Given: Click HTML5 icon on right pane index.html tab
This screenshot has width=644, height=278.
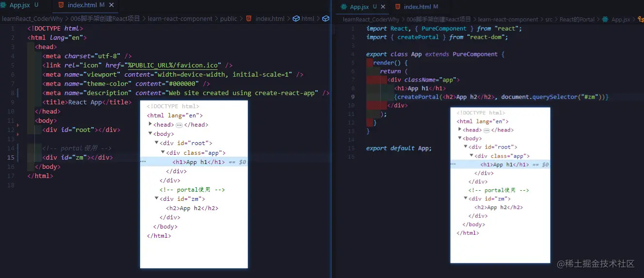Looking at the screenshot, I should pos(398,7).
